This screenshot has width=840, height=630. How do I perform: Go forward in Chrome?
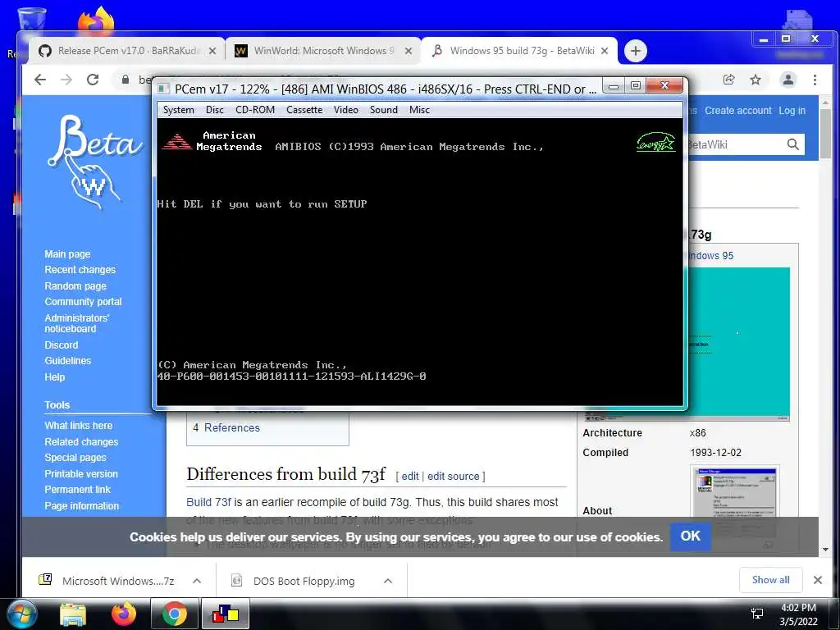[x=66, y=80]
